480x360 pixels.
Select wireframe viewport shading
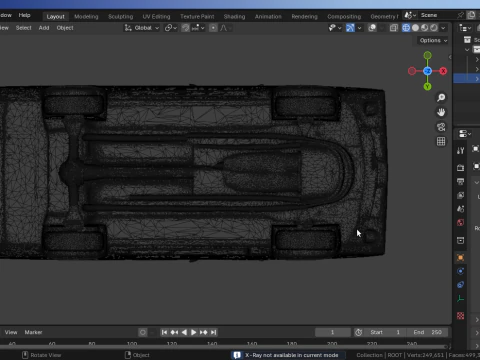point(406,28)
